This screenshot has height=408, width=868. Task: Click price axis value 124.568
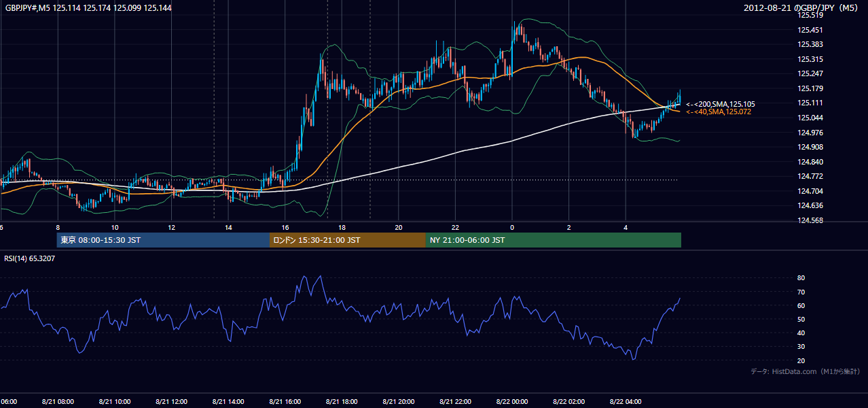tap(810, 220)
